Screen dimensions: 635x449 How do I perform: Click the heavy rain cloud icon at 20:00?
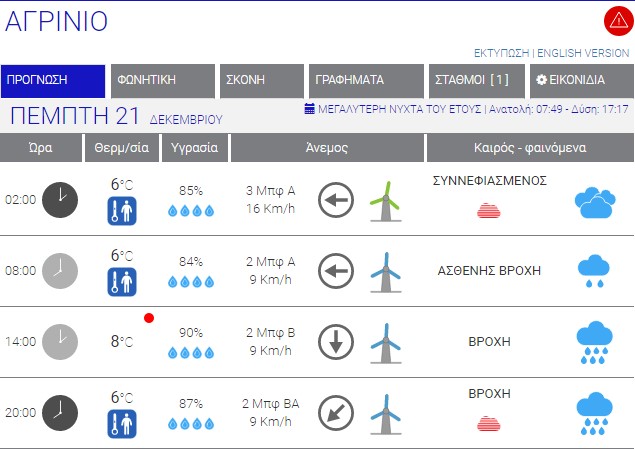point(594,413)
